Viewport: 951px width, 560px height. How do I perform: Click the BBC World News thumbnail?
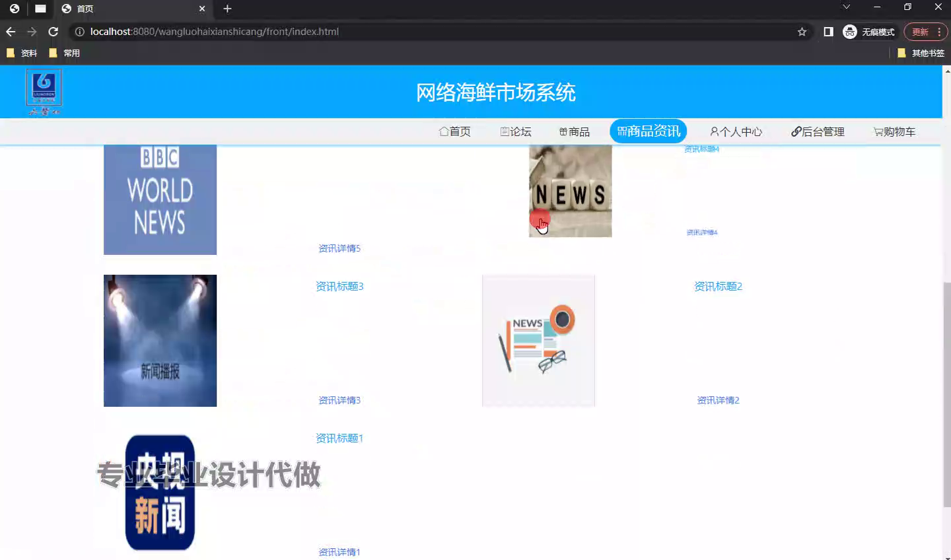(x=160, y=199)
